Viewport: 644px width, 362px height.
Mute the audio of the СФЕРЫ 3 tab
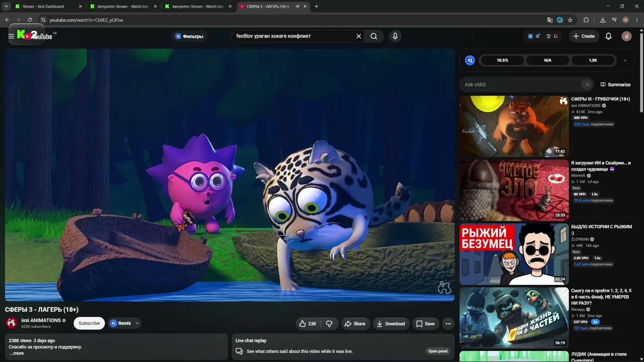click(297, 7)
